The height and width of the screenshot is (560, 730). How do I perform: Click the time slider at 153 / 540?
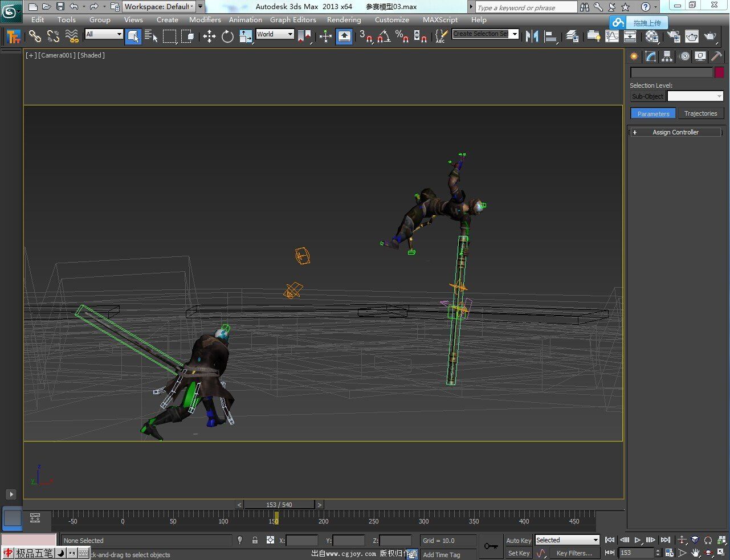(279, 505)
